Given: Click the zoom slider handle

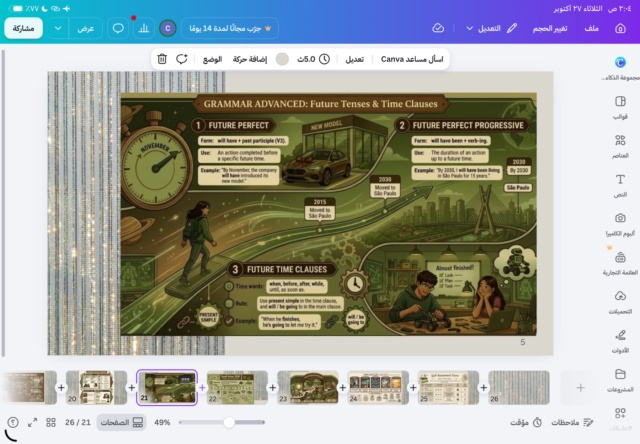Looking at the screenshot, I should click(229, 422).
